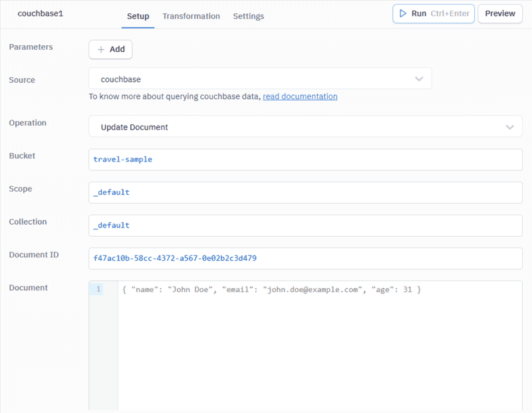Open the Settings tab
Image resolution: width=532 pixels, height=413 pixels.
tap(249, 16)
